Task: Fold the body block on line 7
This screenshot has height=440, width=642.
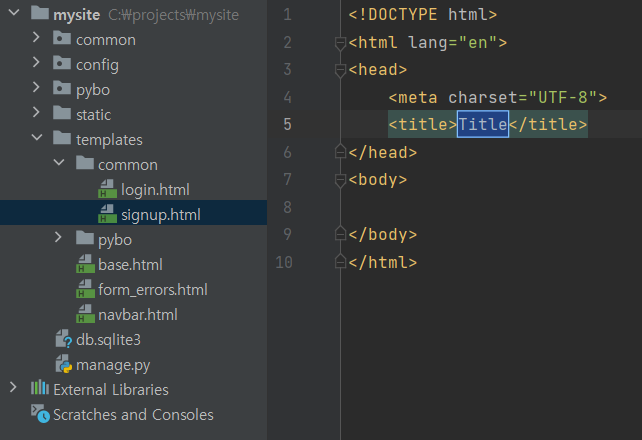Action: click(x=340, y=180)
